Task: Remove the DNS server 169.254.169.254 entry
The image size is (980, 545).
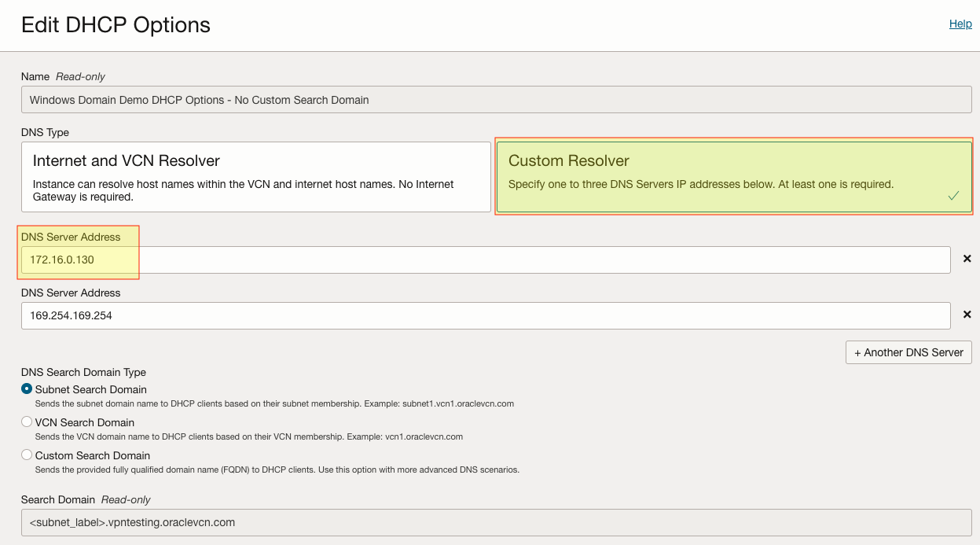Action: pyautogui.click(x=967, y=315)
